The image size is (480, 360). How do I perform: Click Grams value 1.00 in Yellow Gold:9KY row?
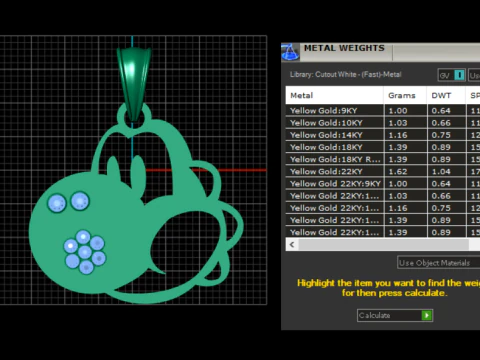[x=398, y=111]
